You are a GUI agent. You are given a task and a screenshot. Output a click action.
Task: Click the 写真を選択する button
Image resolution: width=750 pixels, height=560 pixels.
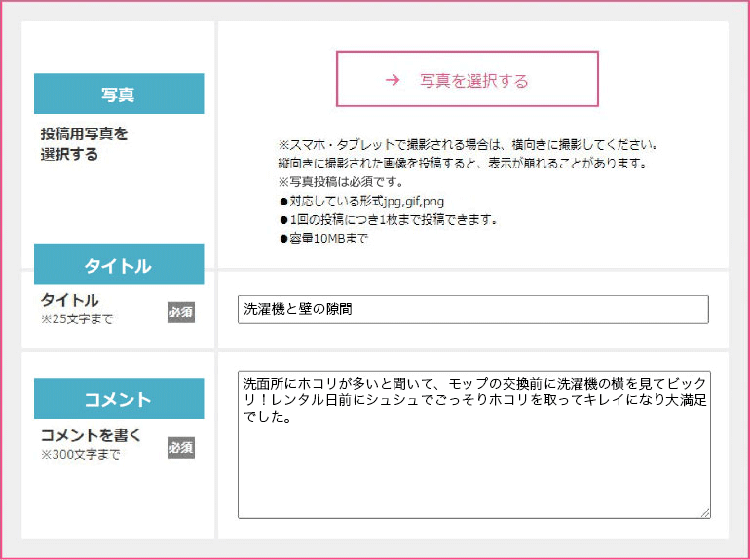[x=467, y=80]
